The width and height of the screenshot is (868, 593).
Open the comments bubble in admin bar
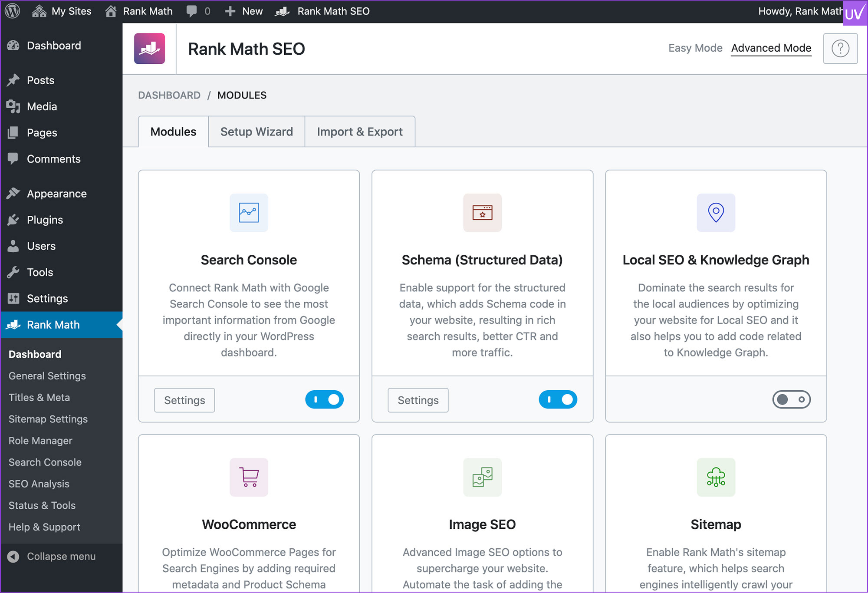click(198, 11)
